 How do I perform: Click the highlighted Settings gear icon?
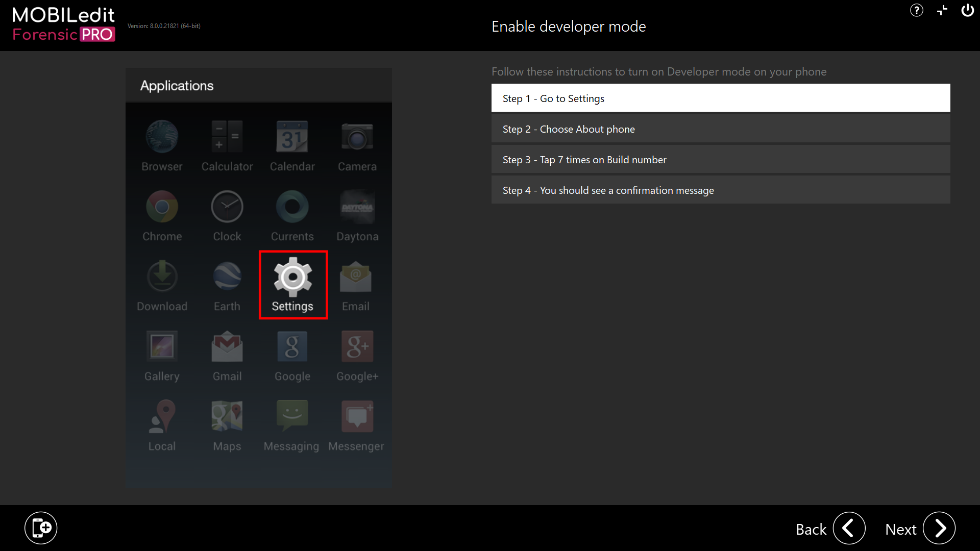[x=292, y=277]
